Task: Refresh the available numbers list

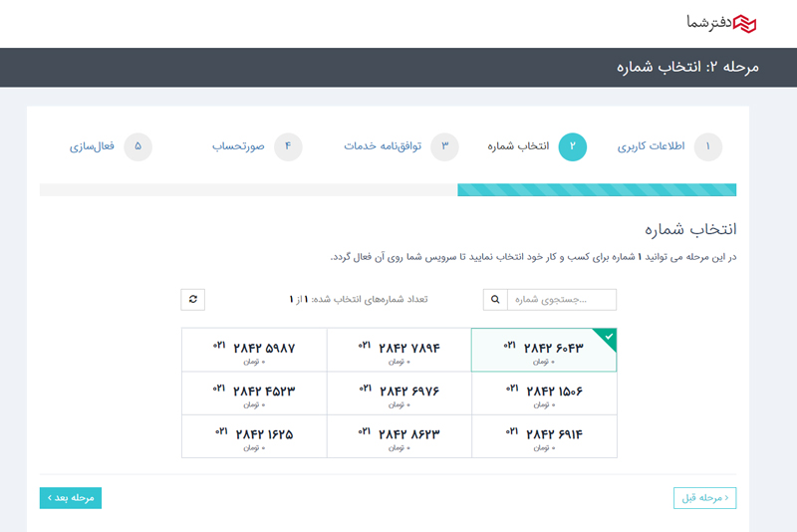Action: coord(192,299)
